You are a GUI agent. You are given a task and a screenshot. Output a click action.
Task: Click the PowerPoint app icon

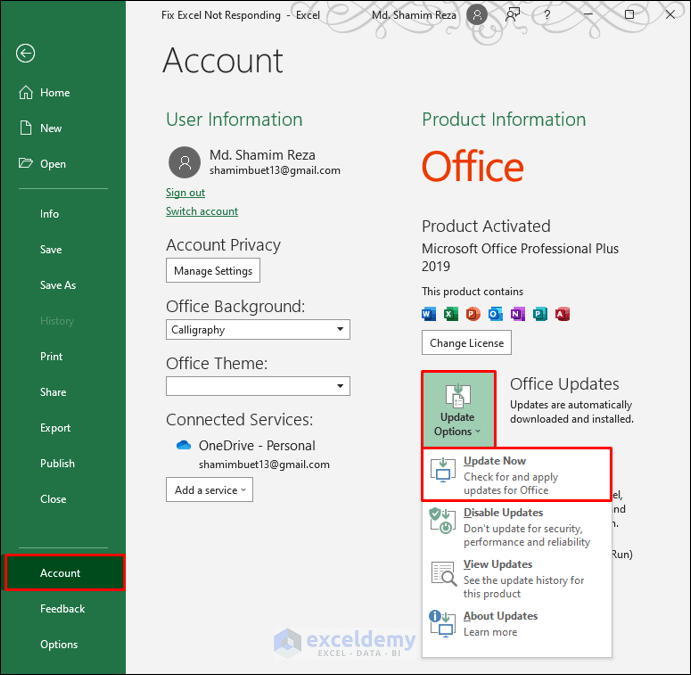coord(473,314)
